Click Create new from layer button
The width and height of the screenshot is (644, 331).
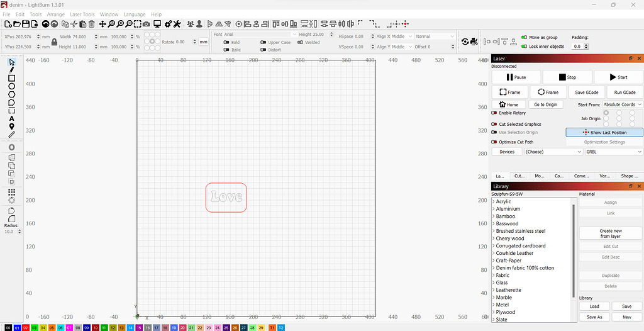[610, 233]
